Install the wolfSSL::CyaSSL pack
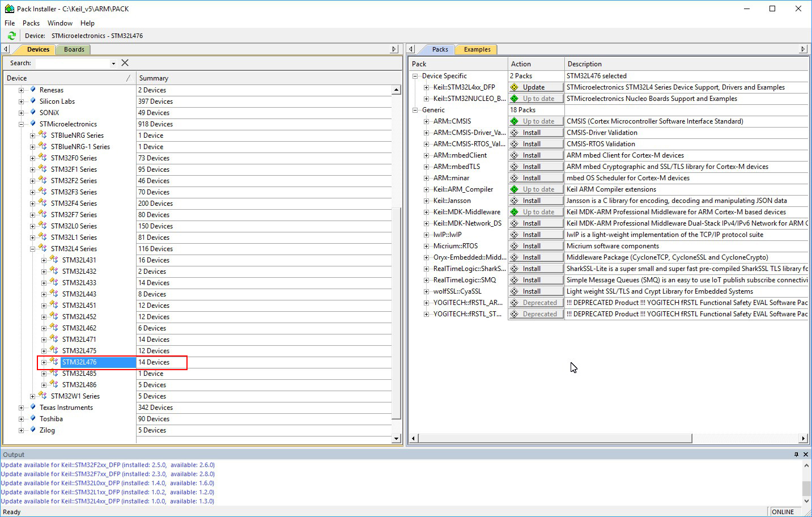This screenshot has width=812, height=517. pos(536,291)
